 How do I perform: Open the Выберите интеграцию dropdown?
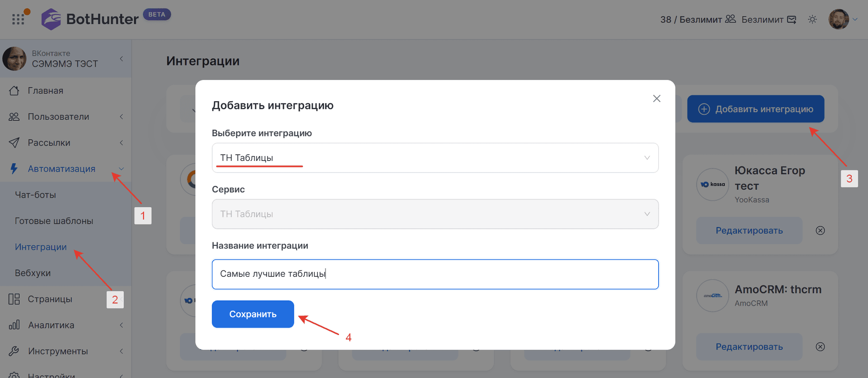pos(435,158)
